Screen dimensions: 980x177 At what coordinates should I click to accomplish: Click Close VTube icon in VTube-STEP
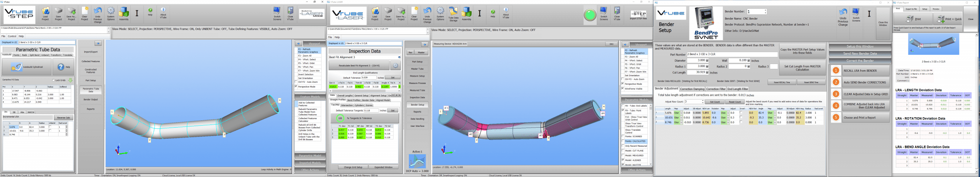point(291,14)
